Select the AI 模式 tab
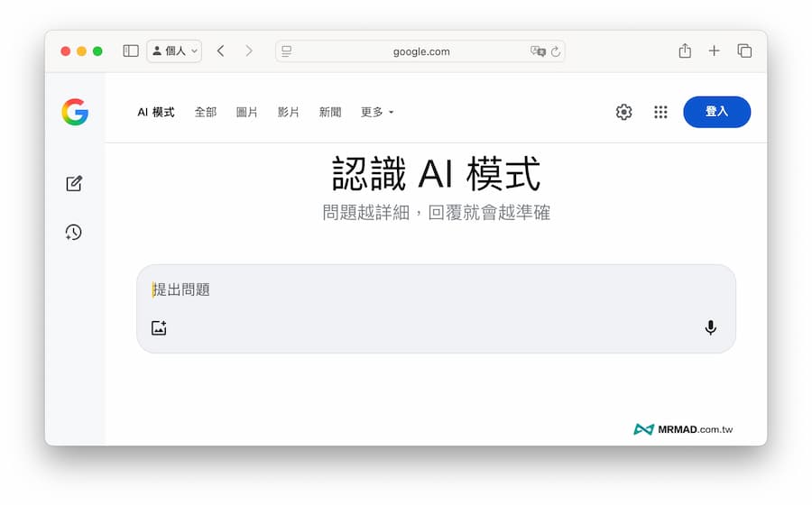This screenshot has width=812, height=505. 156,112
